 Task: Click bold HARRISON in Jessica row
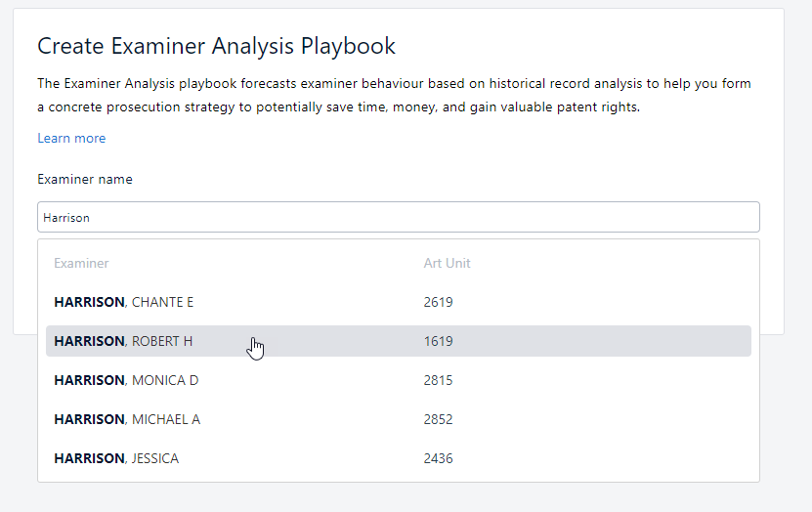[89, 458]
